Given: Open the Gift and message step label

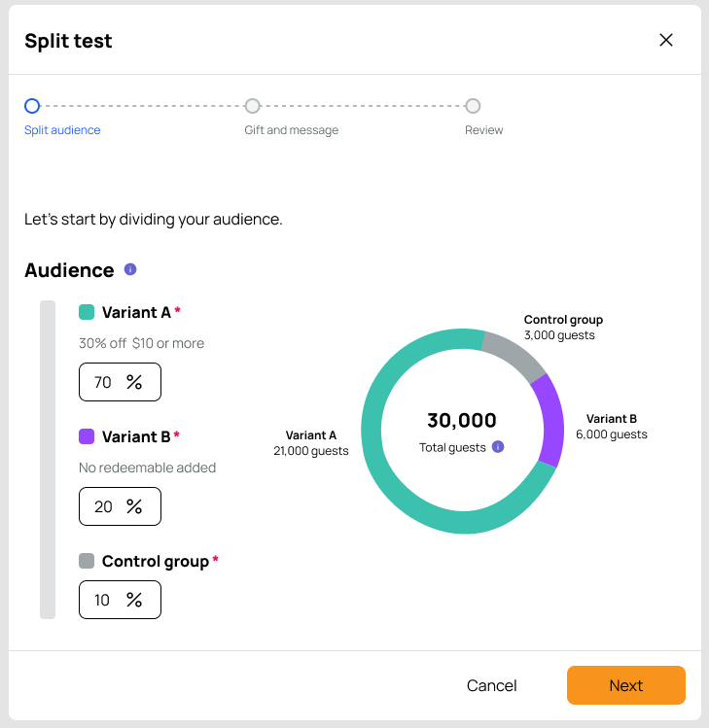Looking at the screenshot, I should tap(292, 130).
